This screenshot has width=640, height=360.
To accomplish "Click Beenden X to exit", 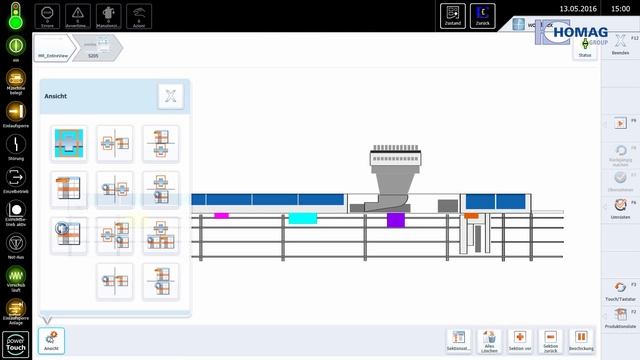I will coord(620,45).
